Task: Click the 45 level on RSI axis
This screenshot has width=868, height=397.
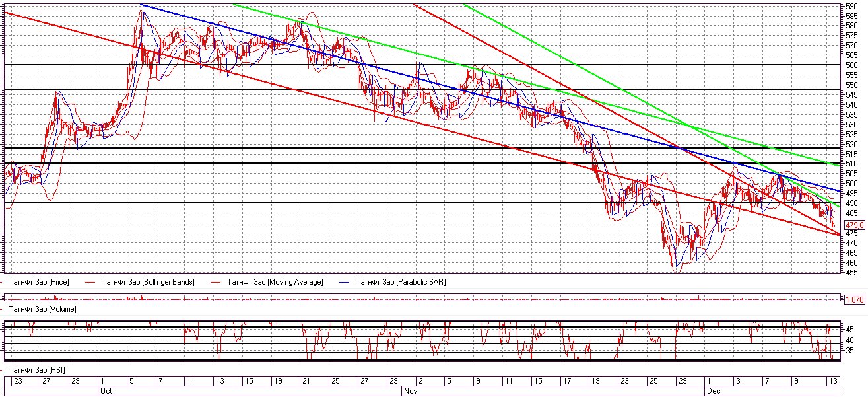Action: [x=851, y=329]
